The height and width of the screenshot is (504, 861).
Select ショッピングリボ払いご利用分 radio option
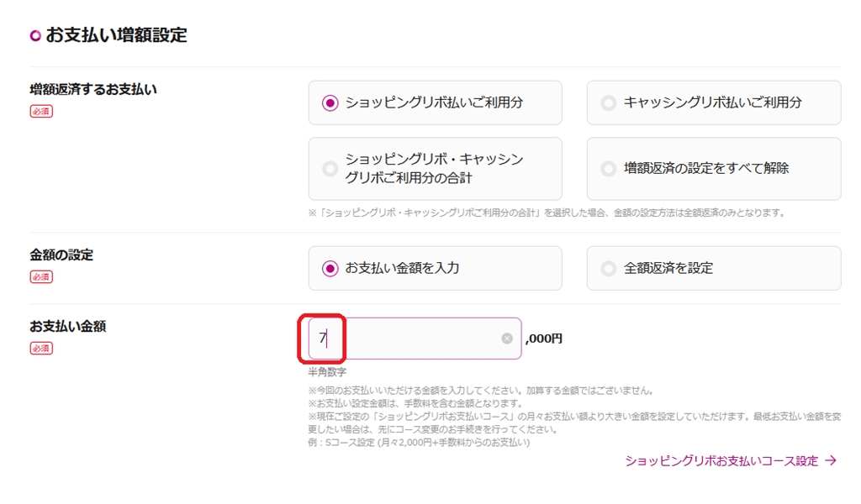point(330,102)
